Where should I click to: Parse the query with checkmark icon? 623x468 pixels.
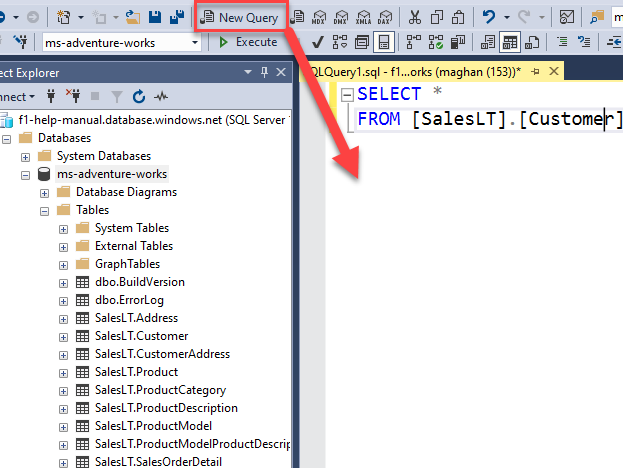317,42
